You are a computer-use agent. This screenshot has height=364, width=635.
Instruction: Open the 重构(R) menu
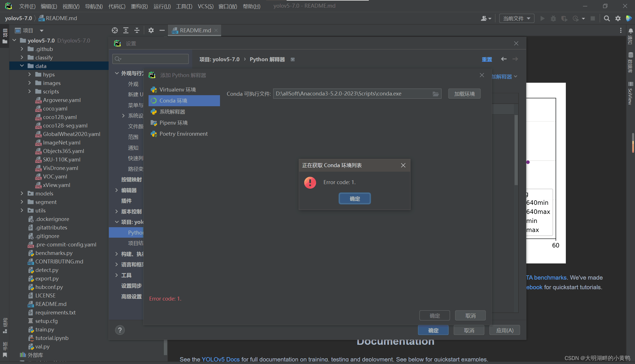tap(139, 6)
